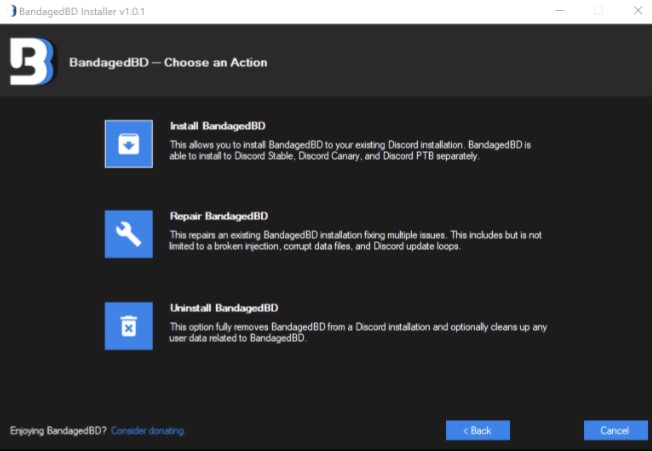The width and height of the screenshot is (652, 451).
Task: Click the small title bar app icon
Action: point(12,11)
